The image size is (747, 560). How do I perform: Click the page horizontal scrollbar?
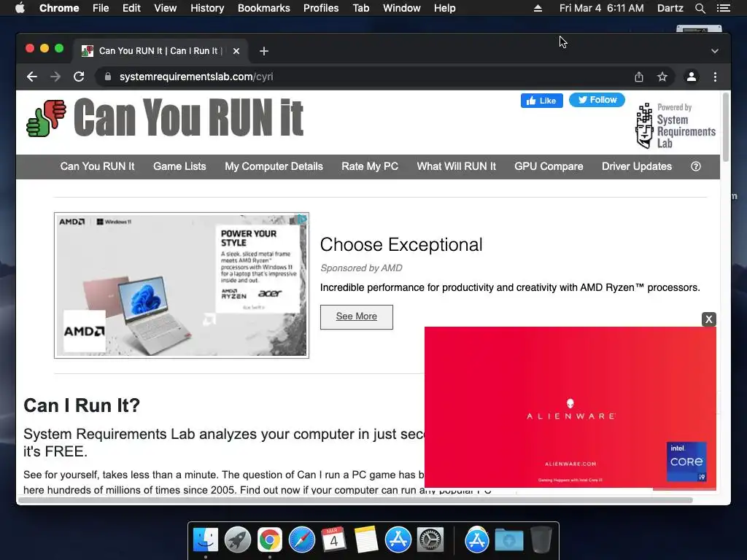[355, 500]
